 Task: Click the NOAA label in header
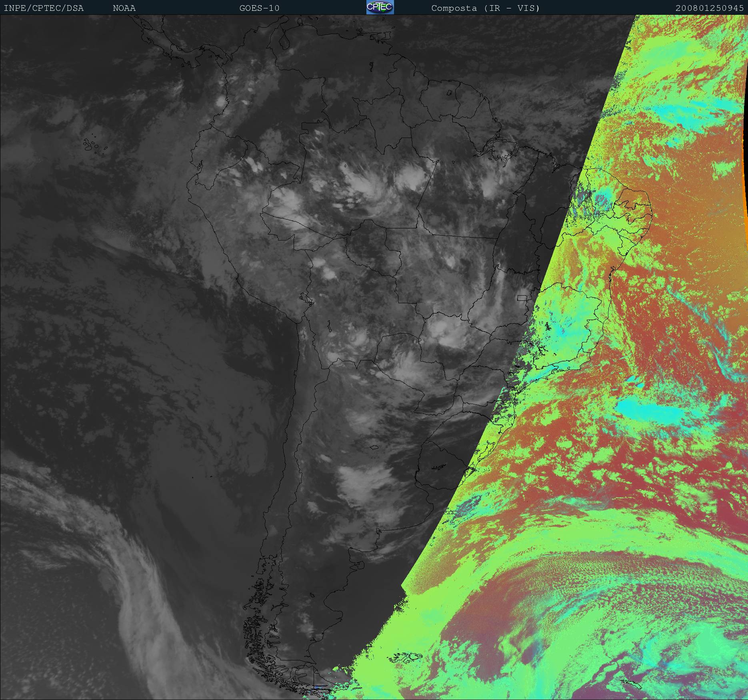pos(124,8)
